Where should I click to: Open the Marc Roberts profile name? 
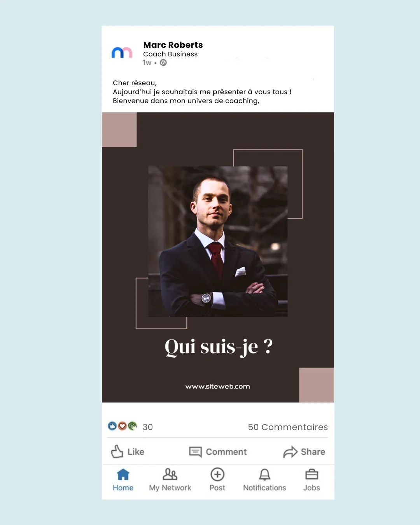click(173, 45)
